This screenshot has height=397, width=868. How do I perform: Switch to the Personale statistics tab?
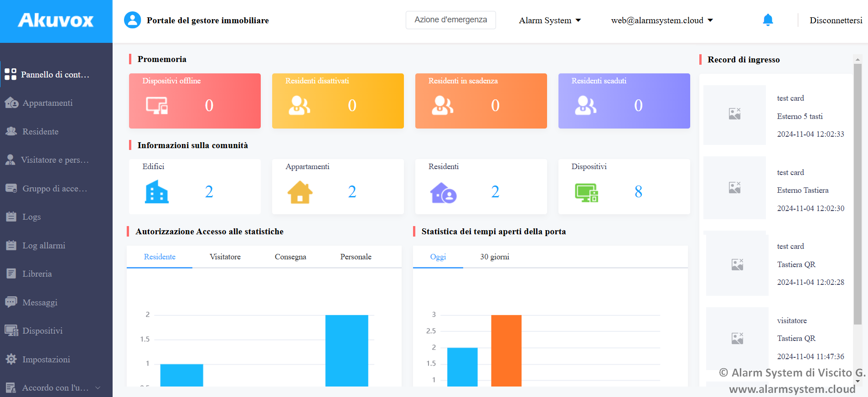(x=356, y=257)
